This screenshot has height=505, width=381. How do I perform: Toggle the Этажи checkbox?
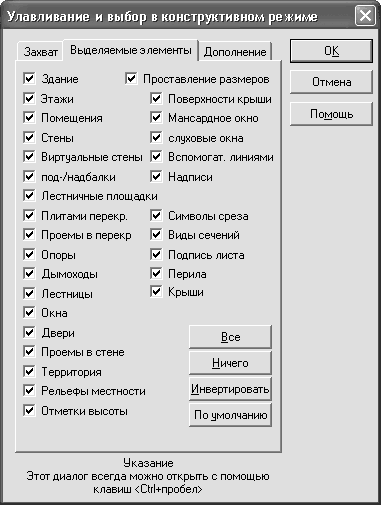[29, 98]
